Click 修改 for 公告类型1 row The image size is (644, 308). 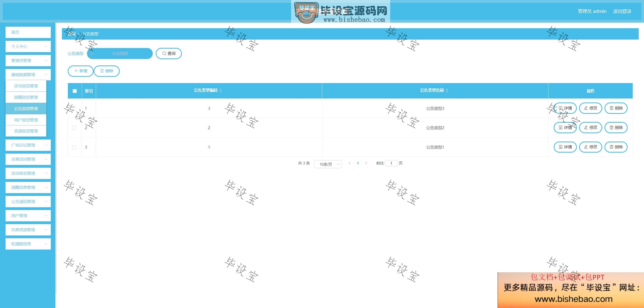pos(590,147)
